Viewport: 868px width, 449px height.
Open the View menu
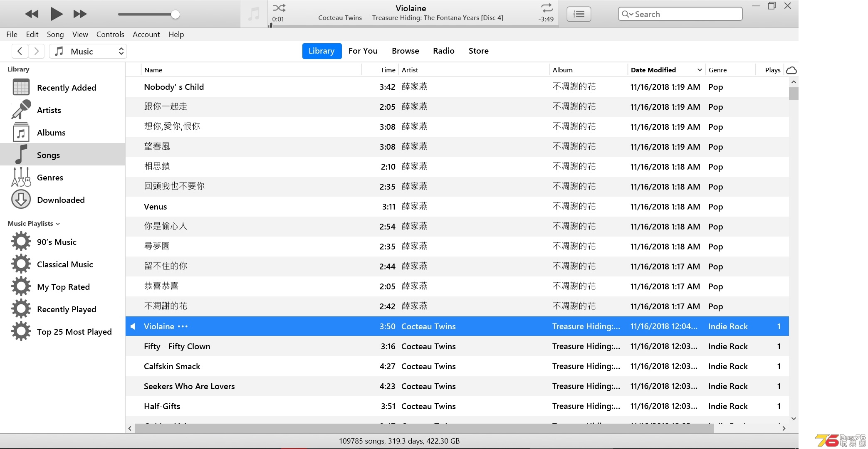coord(80,35)
